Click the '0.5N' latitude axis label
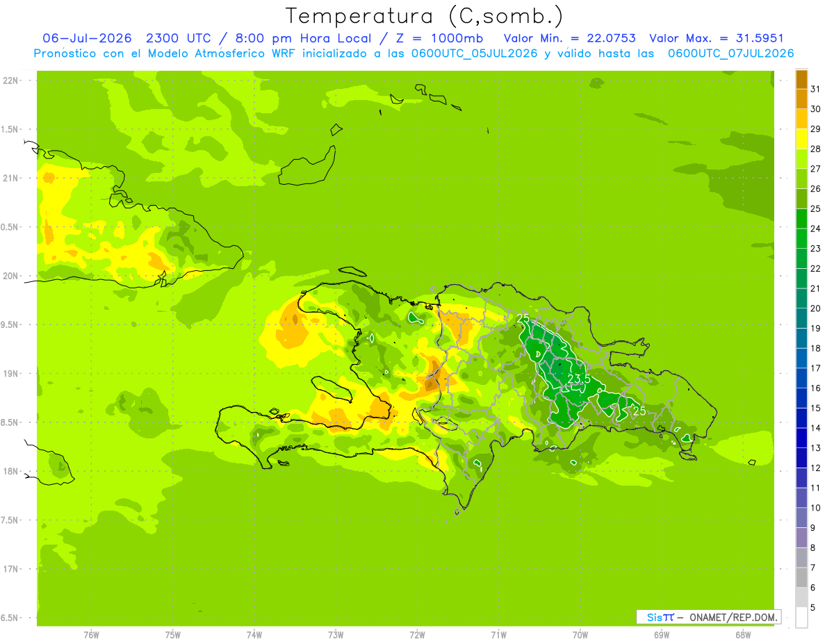834x644 pixels. point(10,227)
